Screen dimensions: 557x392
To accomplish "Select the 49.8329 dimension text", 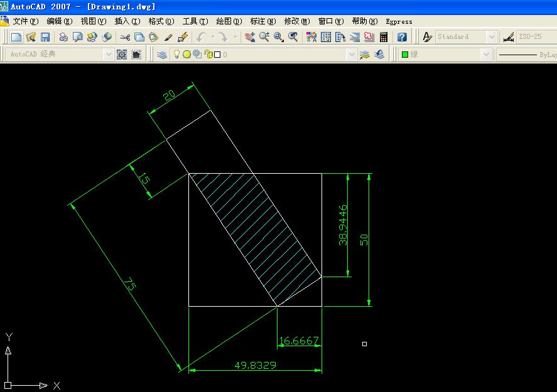I will (x=255, y=365).
